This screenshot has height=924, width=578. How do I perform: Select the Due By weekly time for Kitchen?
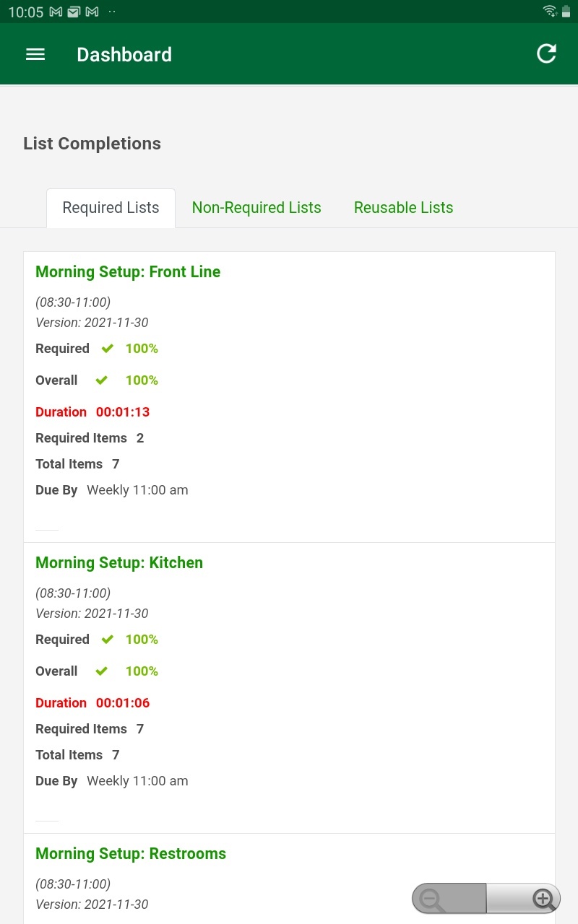click(137, 780)
